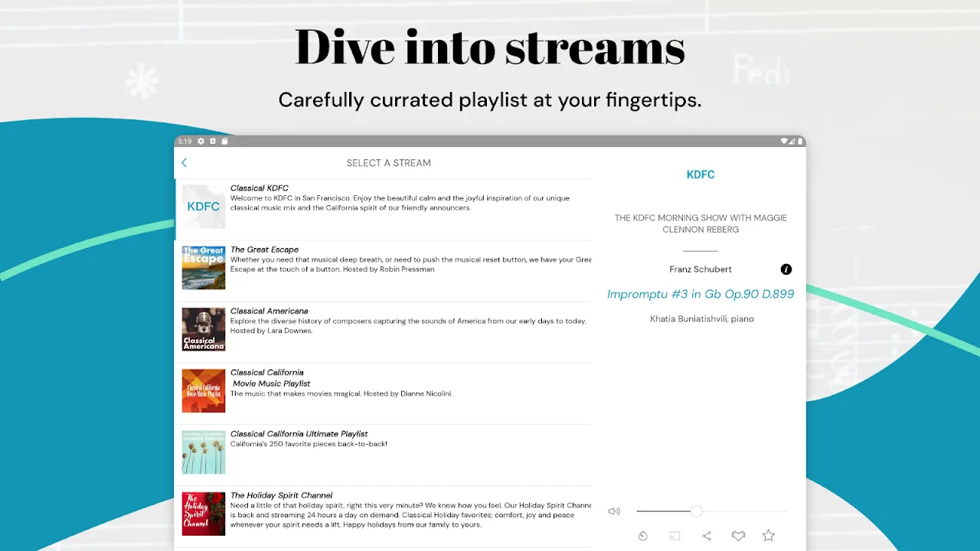Click the Franz Schubert composer name
Image resolution: width=980 pixels, height=551 pixels.
[x=701, y=269]
